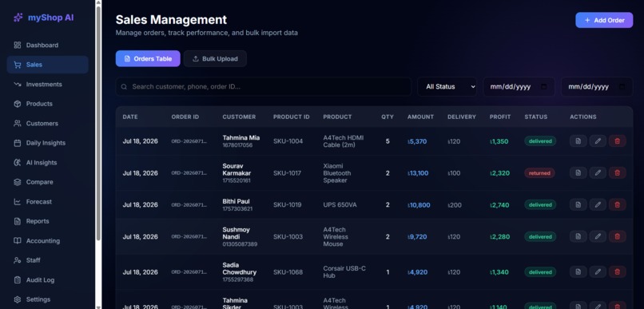Edit the Tahmina Mia order
This screenshot has height=309, width=644.
point(598,141)
